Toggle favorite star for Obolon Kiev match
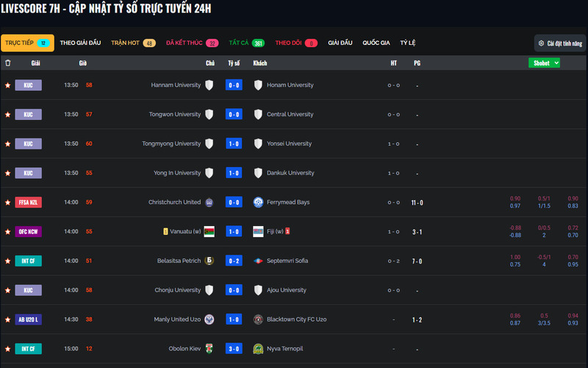 7,349
